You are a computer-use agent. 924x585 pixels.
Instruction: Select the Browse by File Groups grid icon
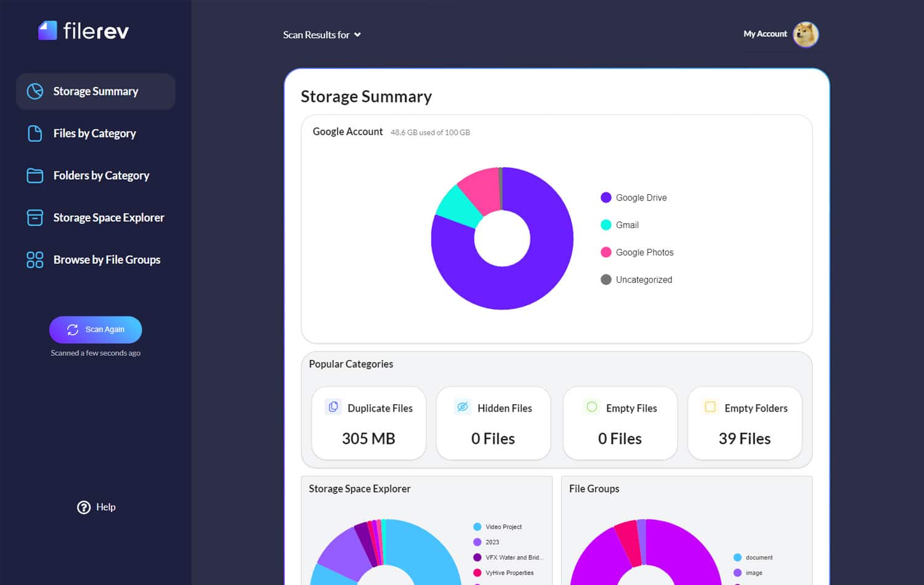[34, 259]
